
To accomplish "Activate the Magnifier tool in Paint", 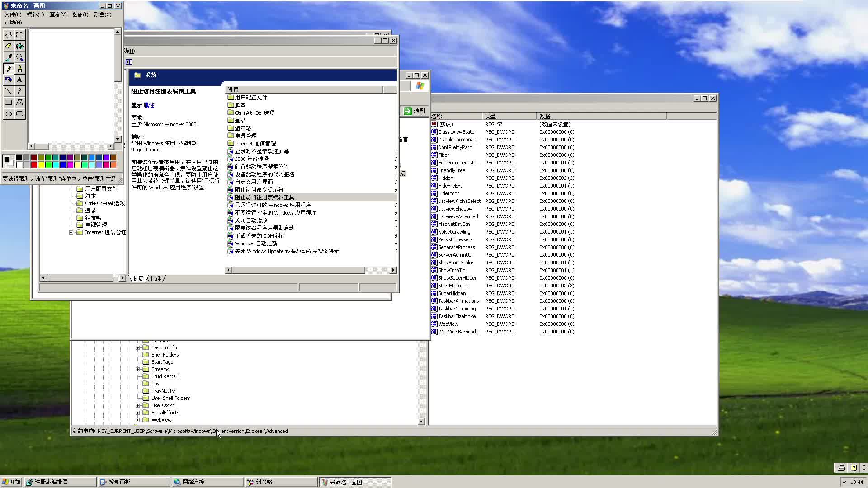I will [x=19, y=57].
